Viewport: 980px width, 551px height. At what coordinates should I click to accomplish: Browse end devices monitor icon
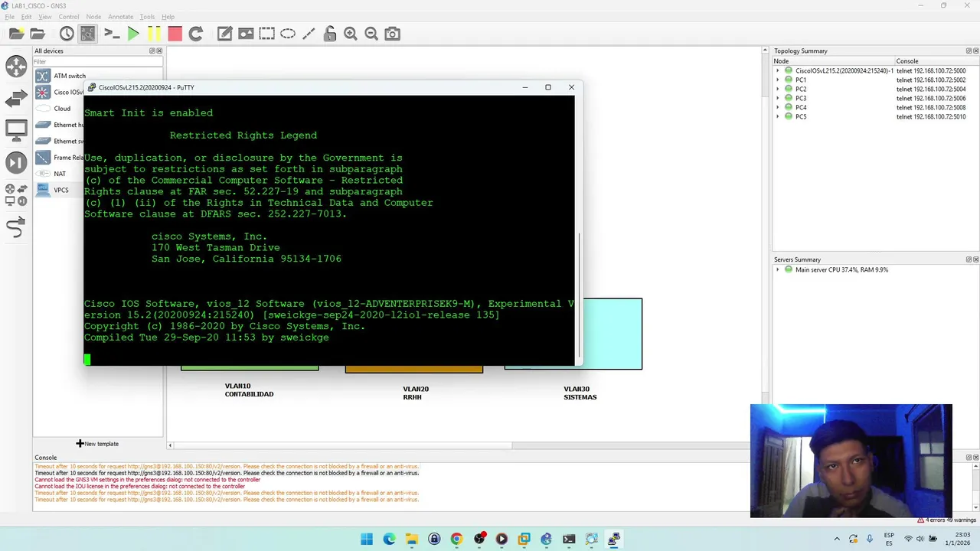point(16,130)
